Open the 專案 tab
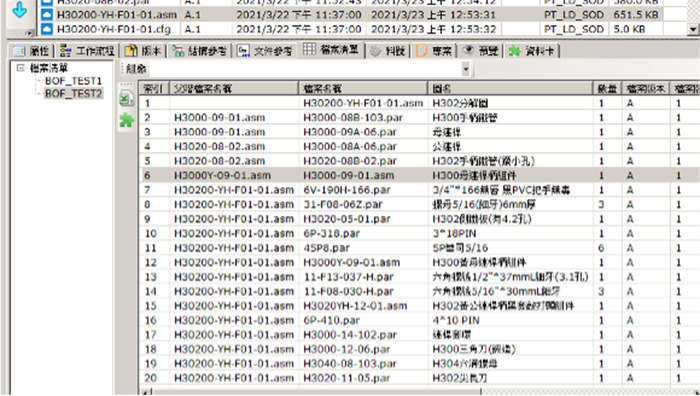 pos(433,51)
